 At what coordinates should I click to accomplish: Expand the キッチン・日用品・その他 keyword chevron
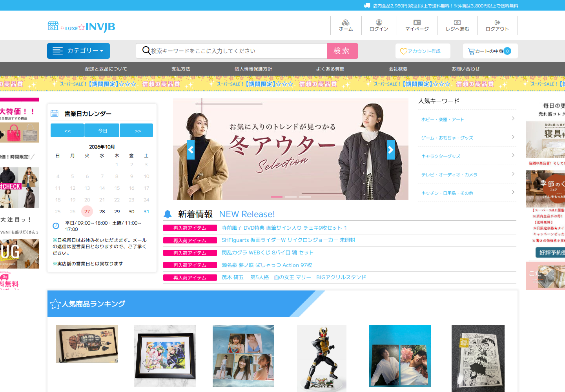[x=513, y=192]
